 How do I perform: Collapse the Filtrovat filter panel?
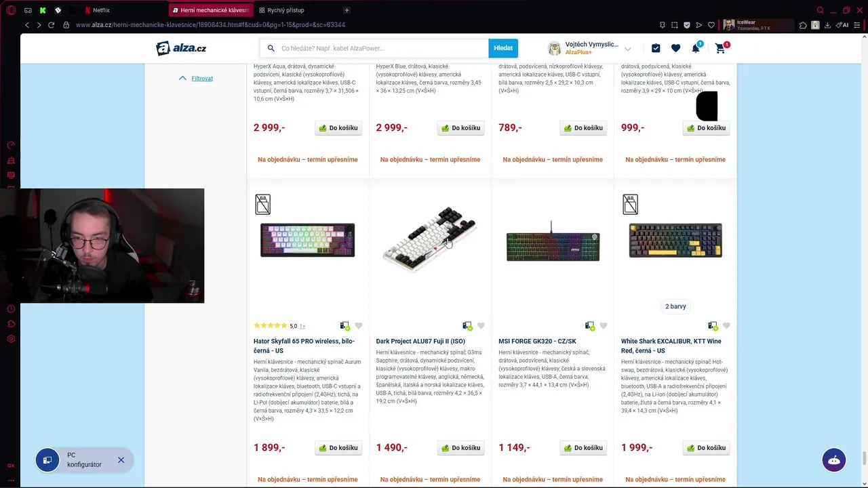(196, 79)
